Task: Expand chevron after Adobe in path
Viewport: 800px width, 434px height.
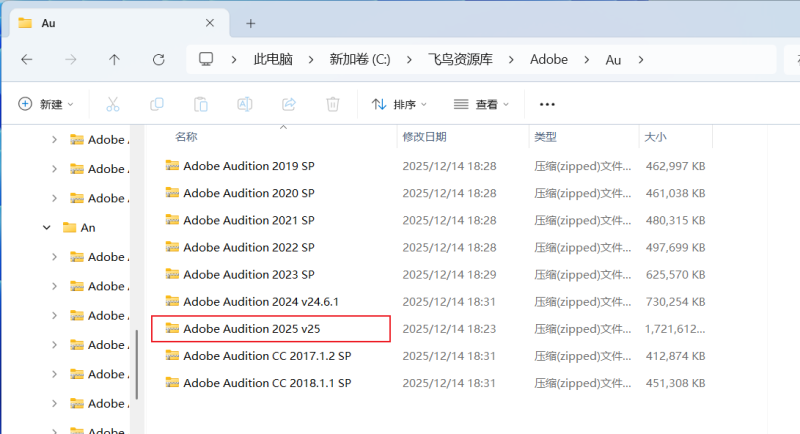Action: point(587,60)
